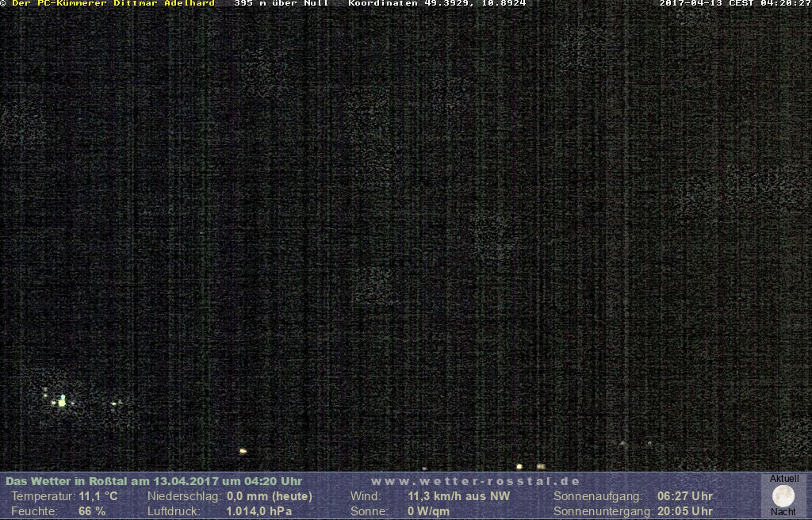Click the moon icon in the status bar

783,496
